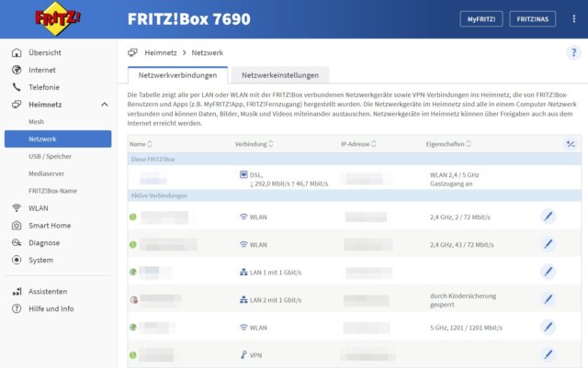The image size is (588, 368).
Task: Edit the 2,4 GHz 43 / 72 Mbit/s device
Action: (548, 244)
